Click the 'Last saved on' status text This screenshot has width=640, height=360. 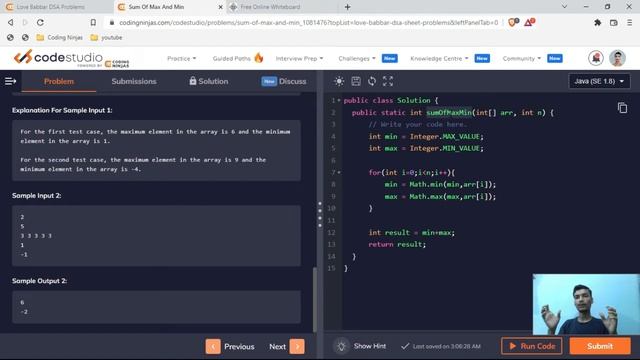(x=447, y=346)
